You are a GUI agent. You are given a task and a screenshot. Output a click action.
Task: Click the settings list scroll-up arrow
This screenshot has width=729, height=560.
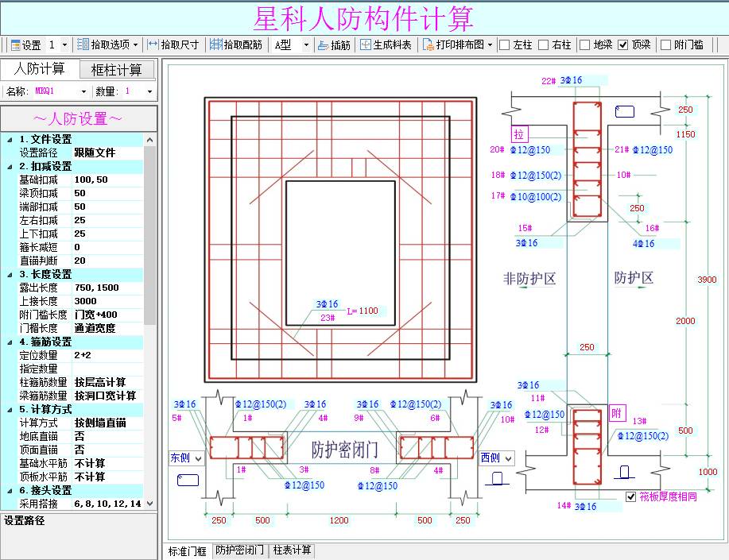tap(149, 140)
